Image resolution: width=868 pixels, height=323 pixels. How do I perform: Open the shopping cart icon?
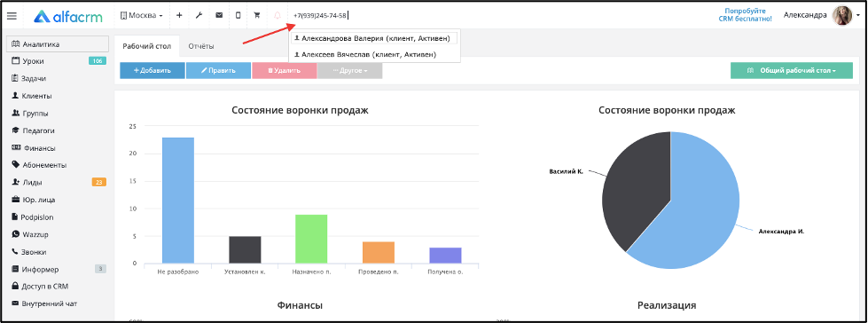pyautogui.click(x=257, y=15)
